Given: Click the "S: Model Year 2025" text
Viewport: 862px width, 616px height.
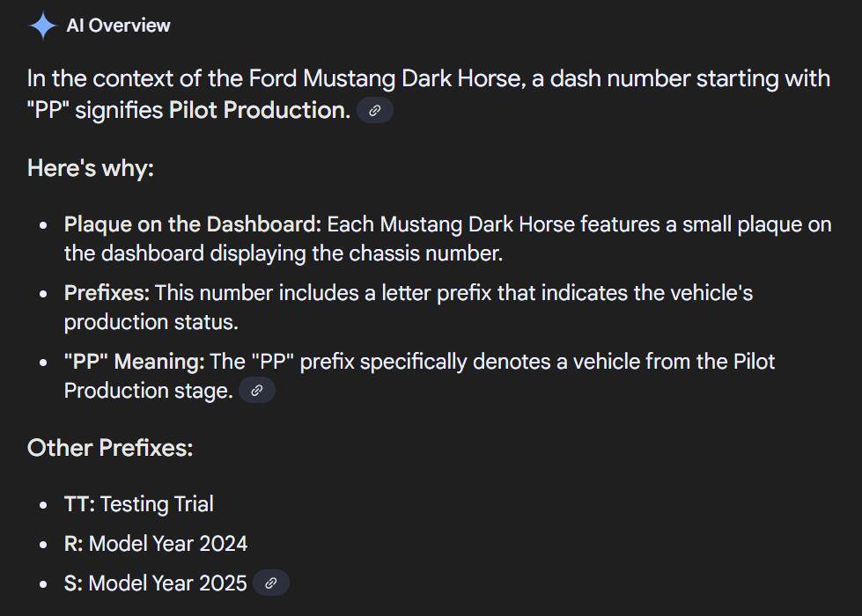Looking at the screenshot, I should (x=156, y=583).
